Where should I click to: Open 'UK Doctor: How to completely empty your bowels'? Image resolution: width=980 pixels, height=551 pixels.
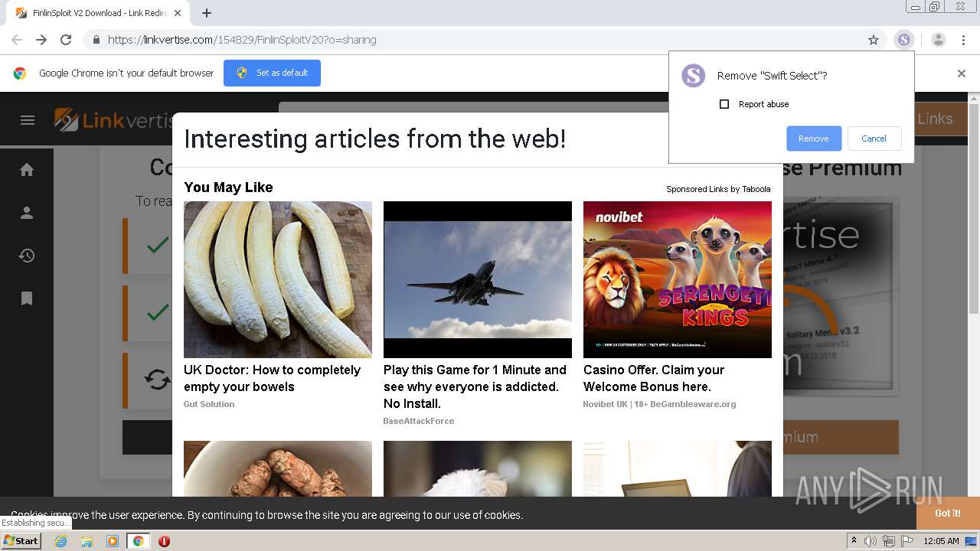[x=272, y=378]
